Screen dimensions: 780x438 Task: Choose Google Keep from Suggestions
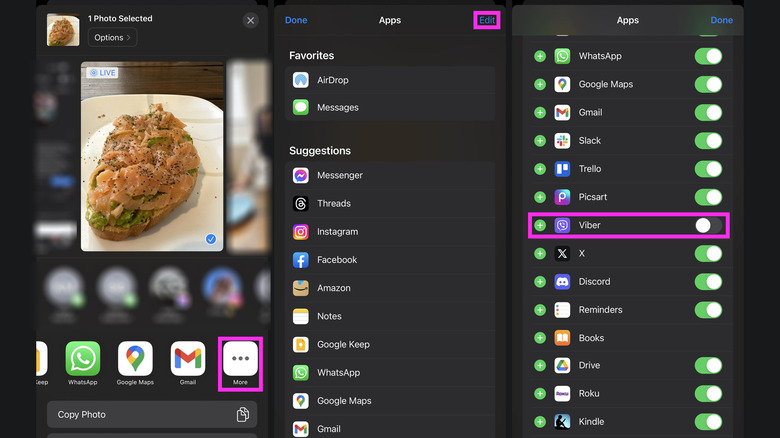pyautogui.click(x=390, y=344)
